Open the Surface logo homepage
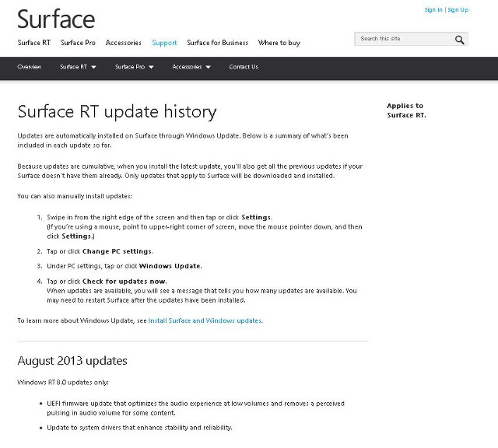Viewport: 498px width, 448px height. tap(56, 19)
